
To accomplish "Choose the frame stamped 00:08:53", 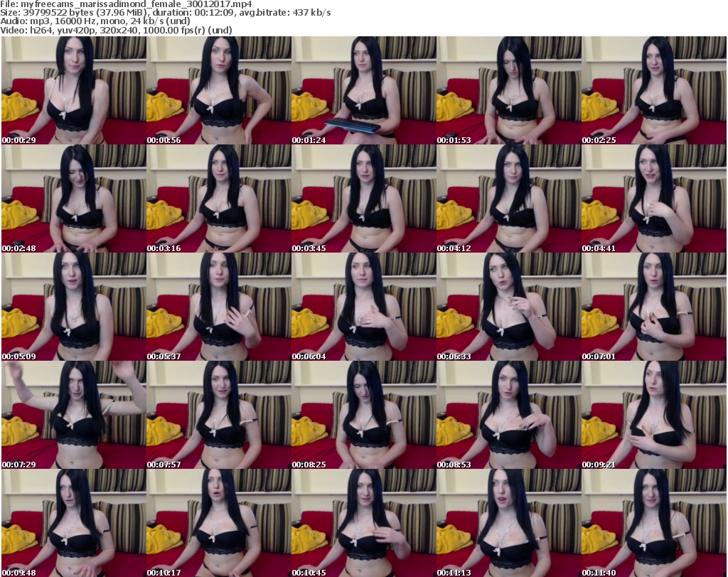I will tap(509, 415).
